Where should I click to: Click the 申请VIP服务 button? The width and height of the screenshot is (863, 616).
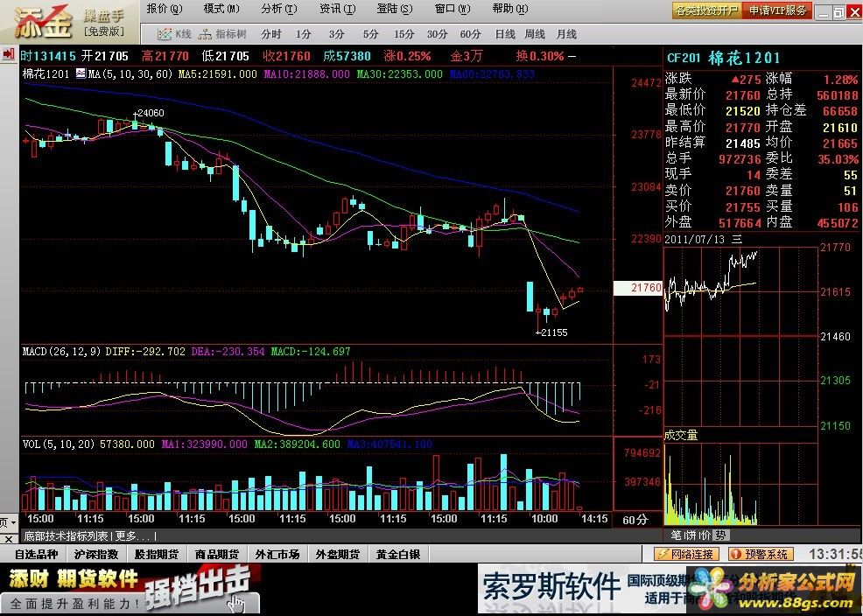pyautogui.click(x=777, y=10)
